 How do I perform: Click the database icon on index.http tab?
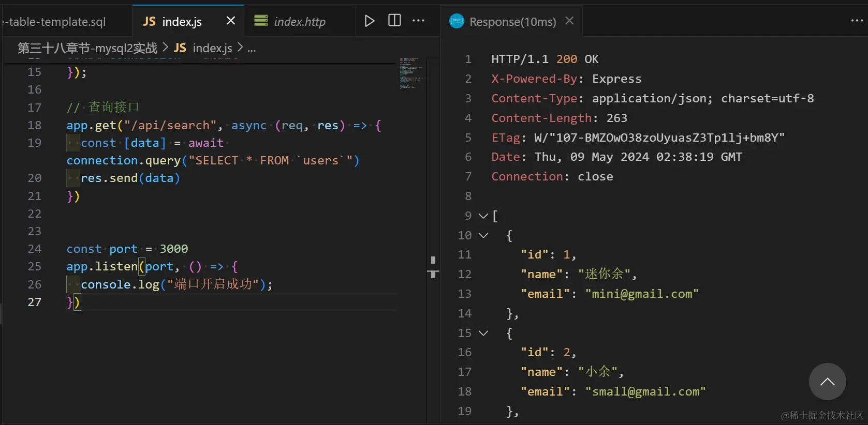click(261, 21)
